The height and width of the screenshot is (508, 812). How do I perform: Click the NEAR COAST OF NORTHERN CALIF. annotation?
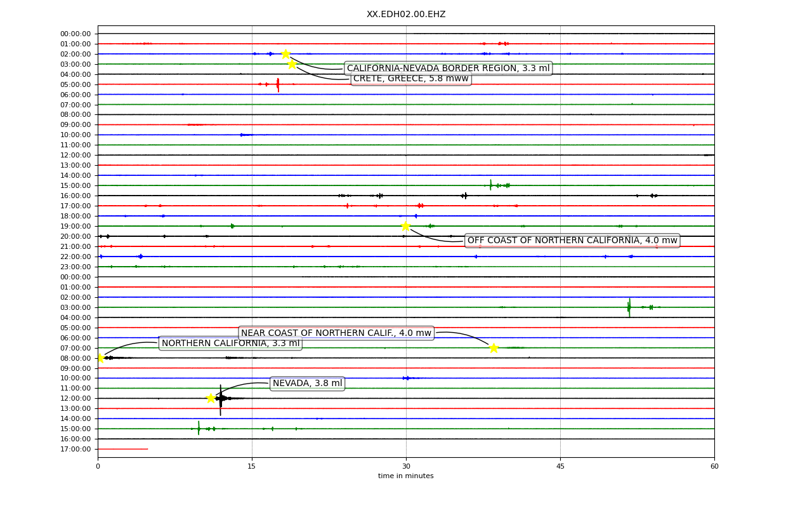(336, 333)
